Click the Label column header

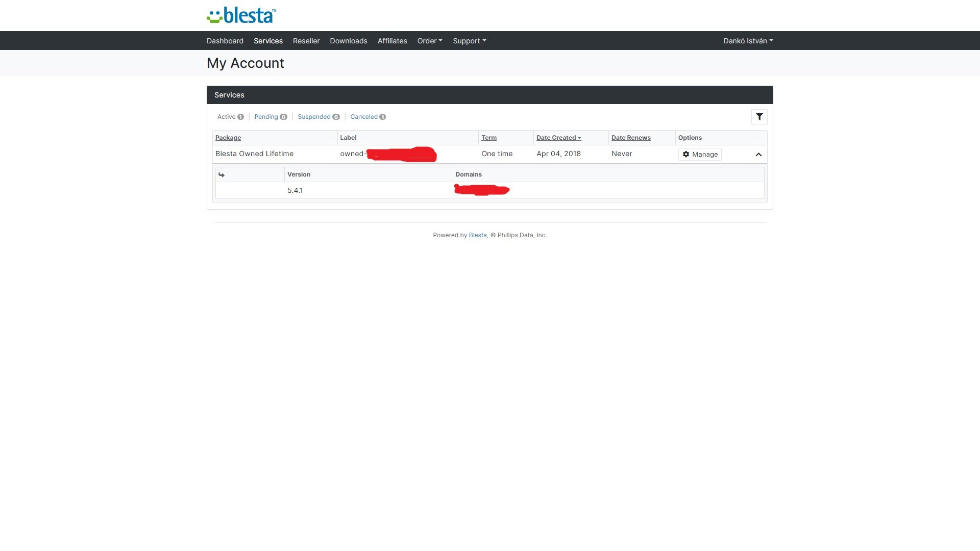click(x=348, y=138)
